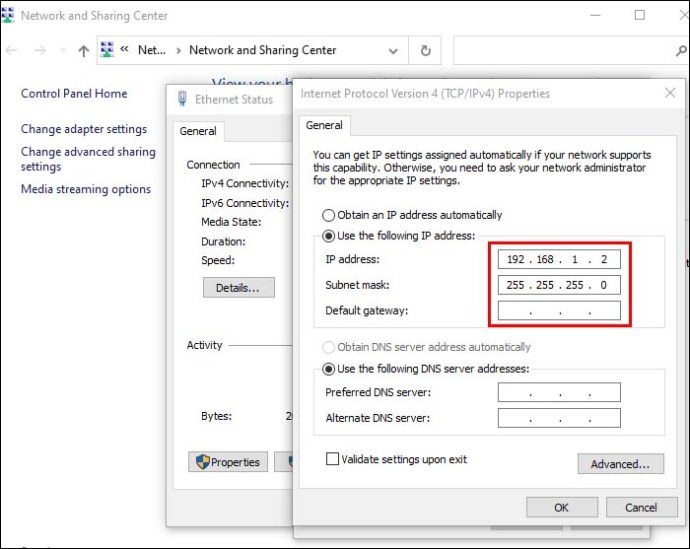The height and width of the screenshot is (549, 690).
Task: Click the Ethernet Status window icon
Action: click(x=182, y=99)
